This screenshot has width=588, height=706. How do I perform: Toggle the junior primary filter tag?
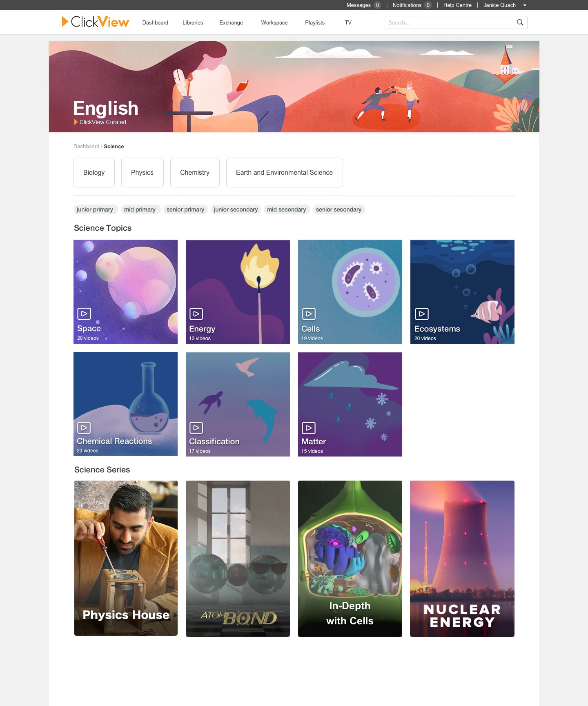pyautogui.click(x=95, y=209)
